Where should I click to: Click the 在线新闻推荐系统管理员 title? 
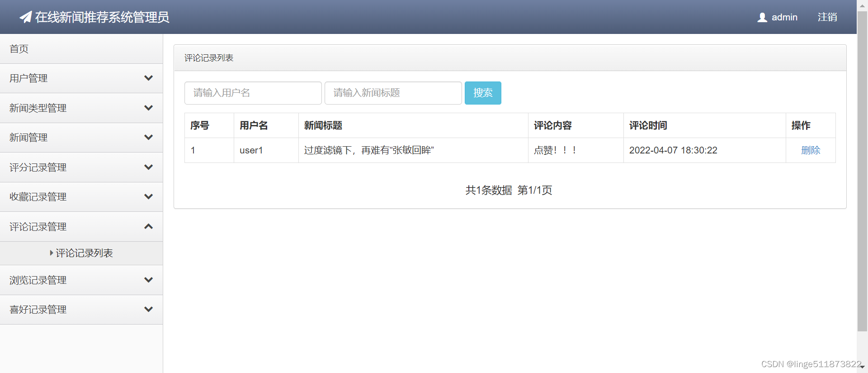102,17
